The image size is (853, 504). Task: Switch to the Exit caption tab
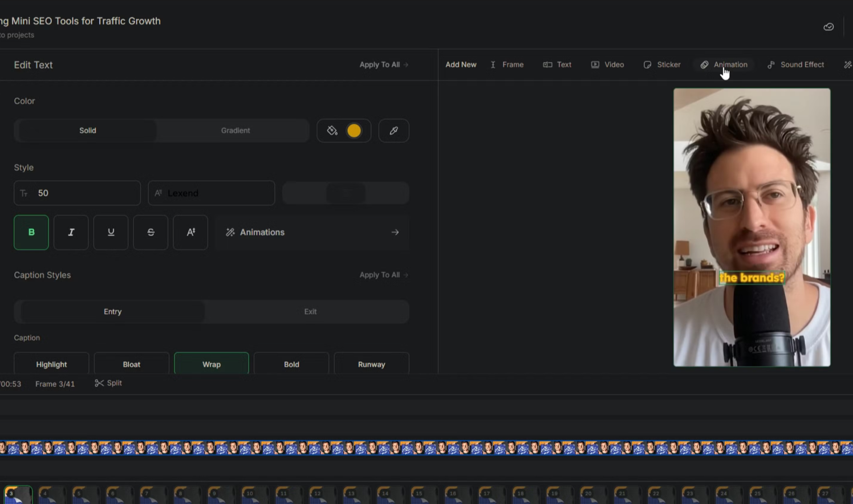310,312
